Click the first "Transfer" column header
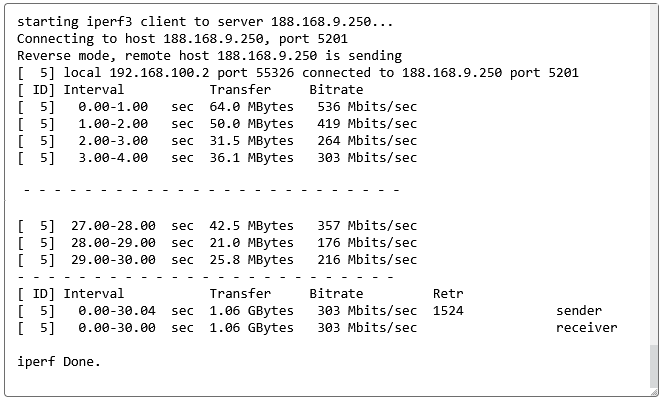 click(x=240, y=90)
